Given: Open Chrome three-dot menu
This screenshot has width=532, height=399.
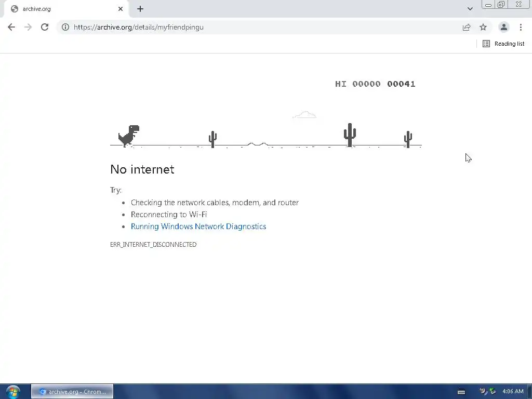Looking at the screenshot, I should [x=521, y=27].
